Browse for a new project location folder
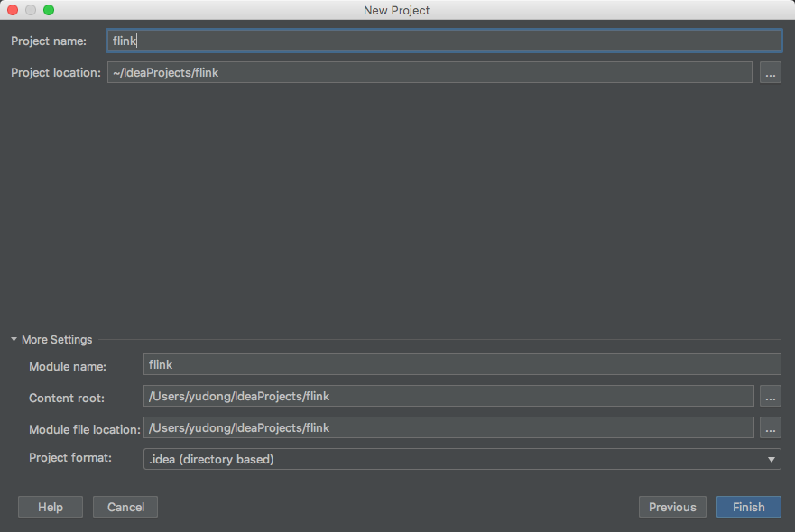The width and height of the screenshot is (795, 532). coord(769,72)
